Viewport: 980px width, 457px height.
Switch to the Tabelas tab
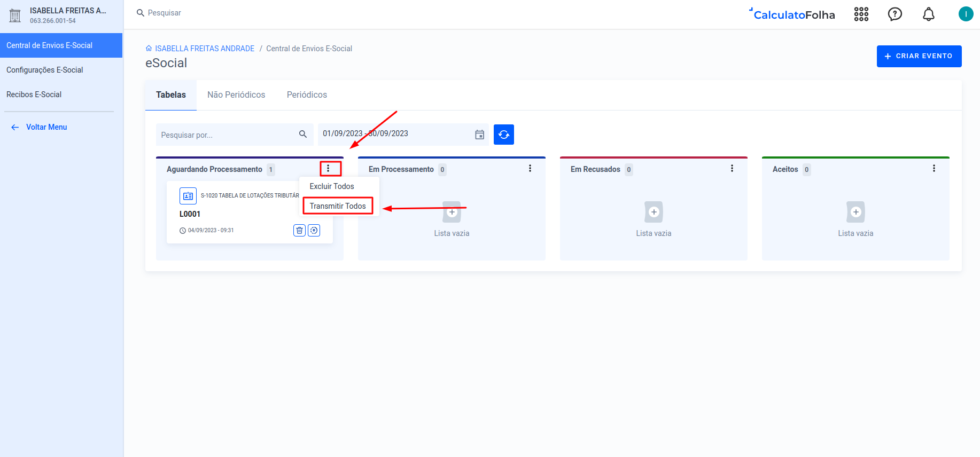tap(171, 95)
